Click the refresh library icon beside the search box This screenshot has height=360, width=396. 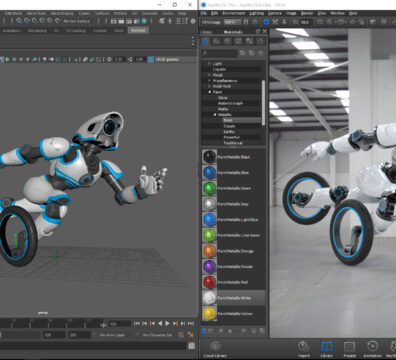point(261,53)
